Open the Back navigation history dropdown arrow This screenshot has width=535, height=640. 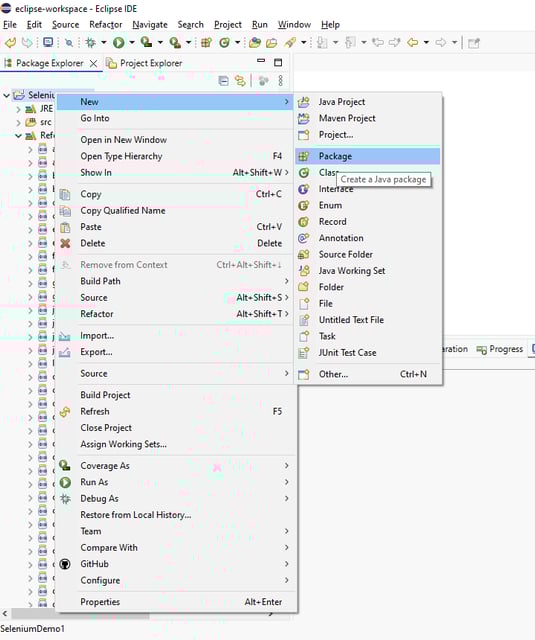point(426,42)
